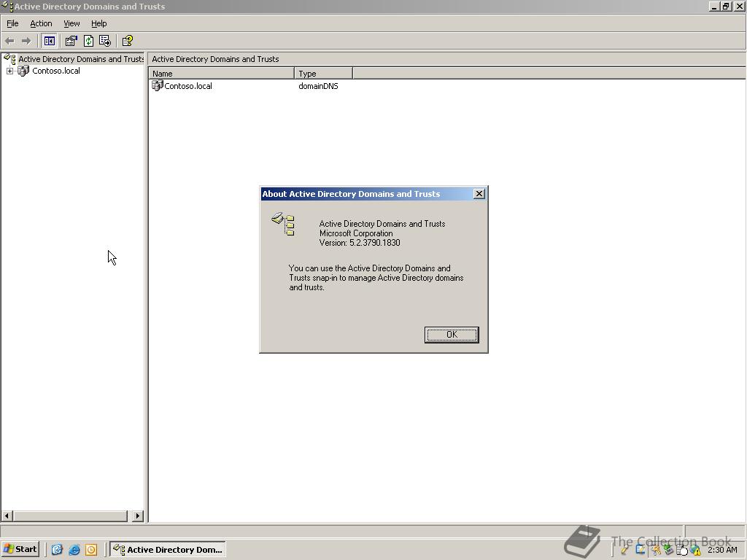Image resolution: width=747 pixels, height=560 pixels.
Task: Click OK in the About dialog
Action: coord(452,335)
